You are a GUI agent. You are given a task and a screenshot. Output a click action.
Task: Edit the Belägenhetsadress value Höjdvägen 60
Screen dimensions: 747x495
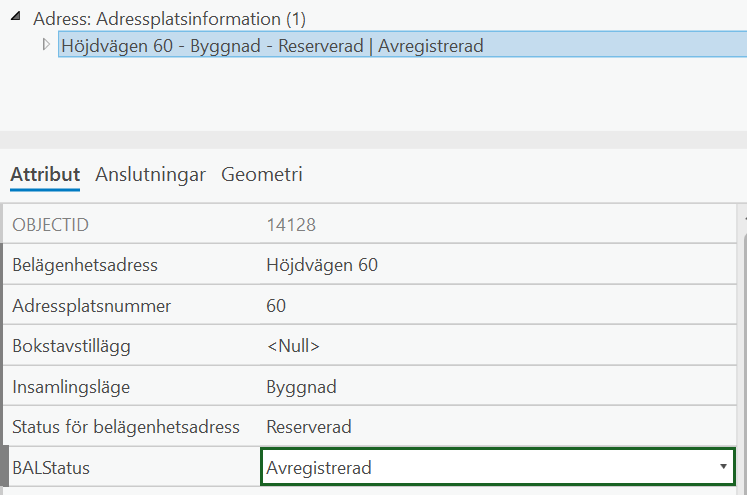point(322,265)
